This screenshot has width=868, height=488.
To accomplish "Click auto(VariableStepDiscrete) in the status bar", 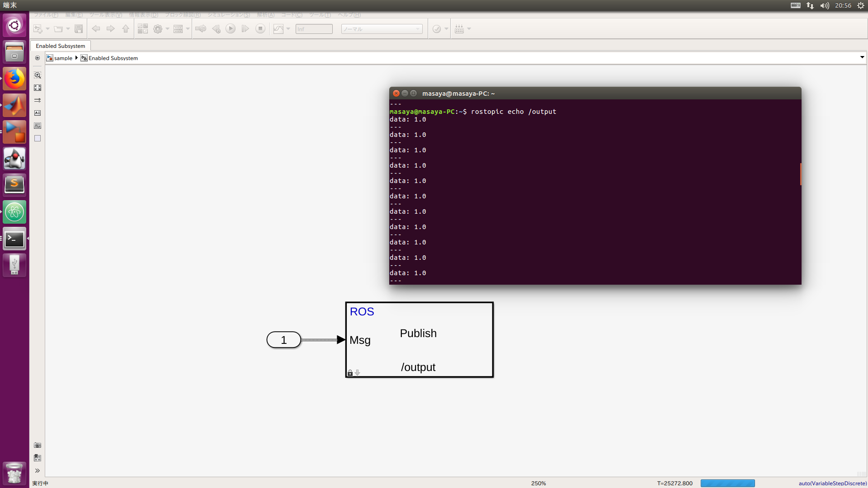I will click(x=832, y=483).
